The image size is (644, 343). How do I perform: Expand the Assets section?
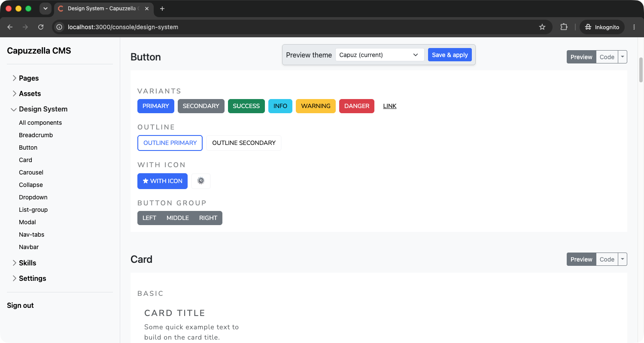click(x=15, y=93)
